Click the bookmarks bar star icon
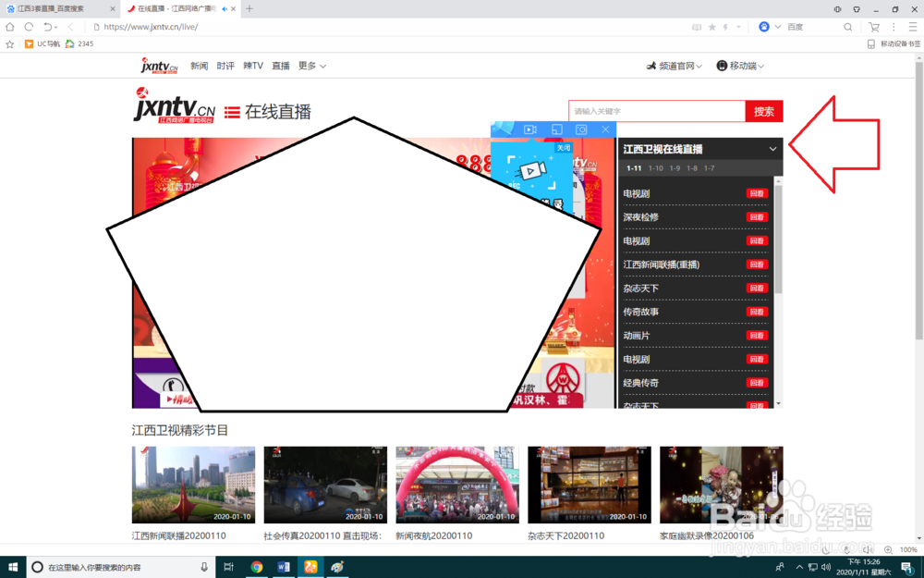This screenshot has width=924, height=578. pos(10,43)
